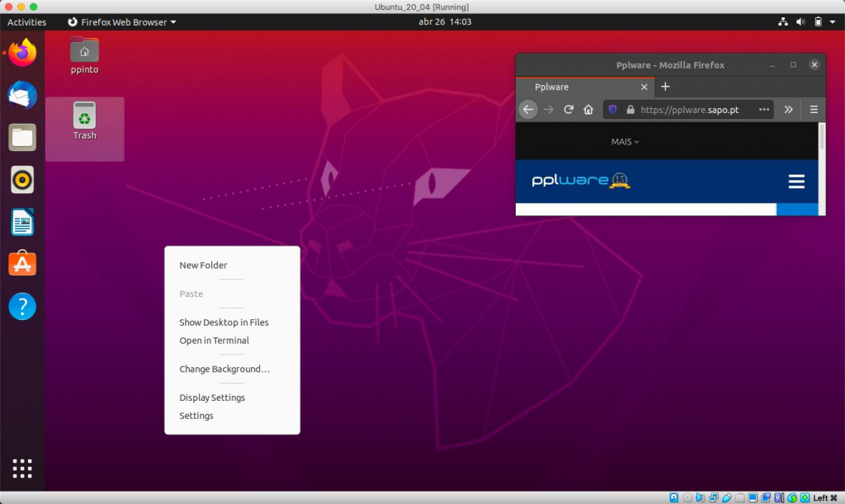Open Display Settings via the context menu
The height and width of the screenshot is (504, 845).
[x=212, y=397]
